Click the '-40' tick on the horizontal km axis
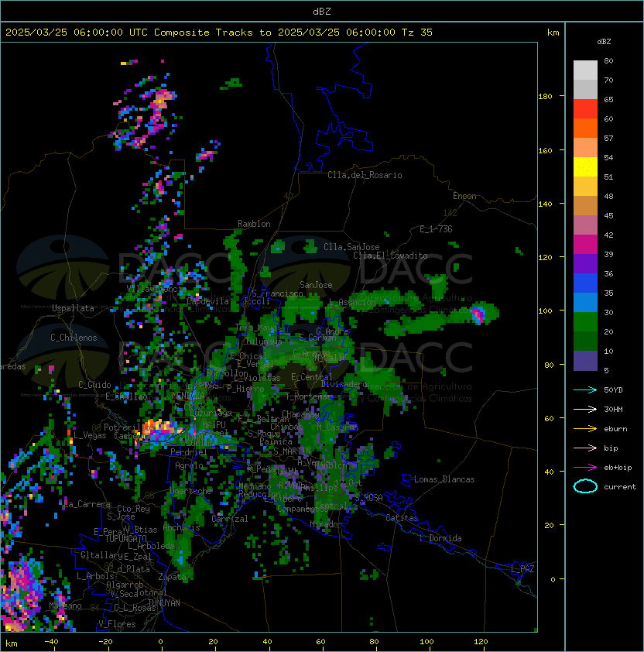 (51, 642)
